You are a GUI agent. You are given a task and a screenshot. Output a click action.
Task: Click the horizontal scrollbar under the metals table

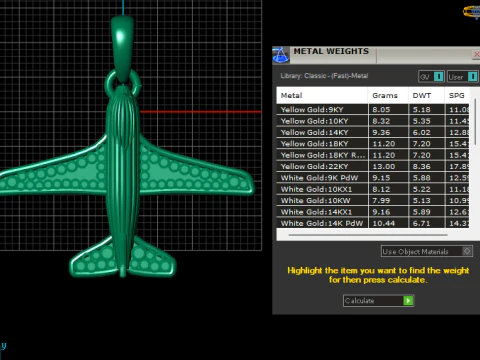(368, 235)
